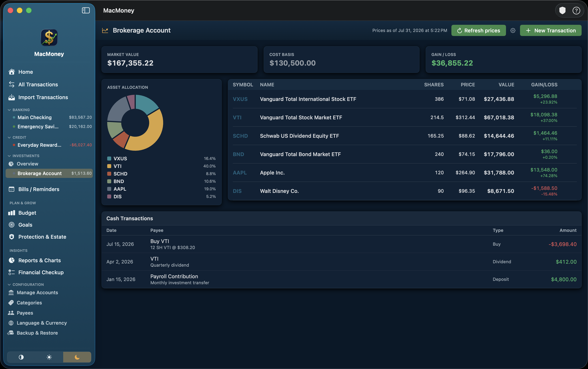The width and height of the screenshot is (588, 369).
Task: Open brokerage settings gear icon
Action: click(x=513, y=30)
